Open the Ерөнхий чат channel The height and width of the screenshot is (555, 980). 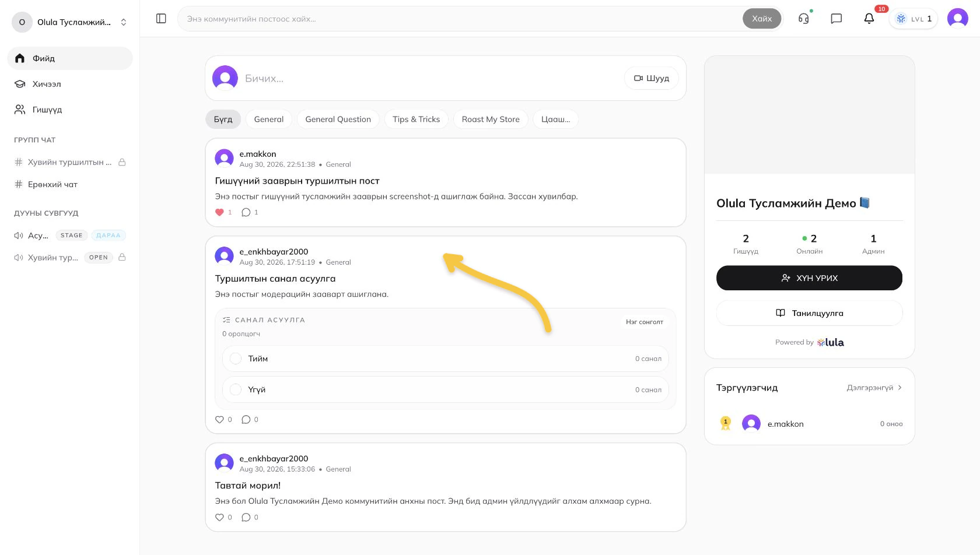coord(70,184)
